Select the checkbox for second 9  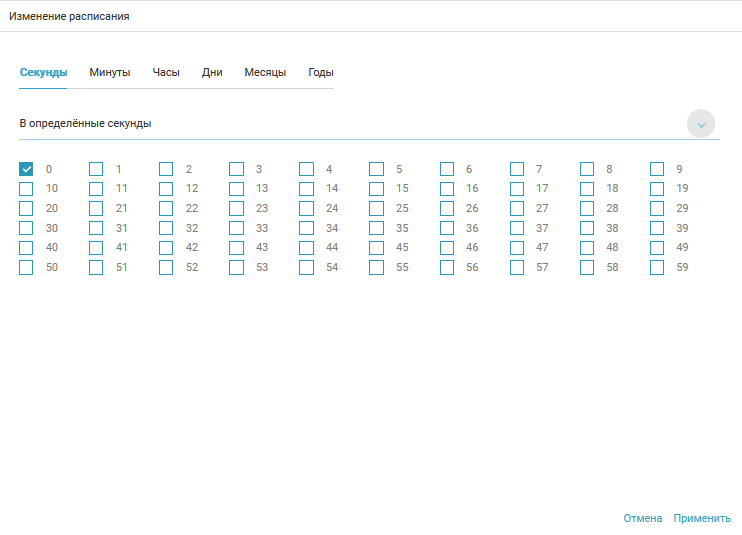tap(657, 169)
